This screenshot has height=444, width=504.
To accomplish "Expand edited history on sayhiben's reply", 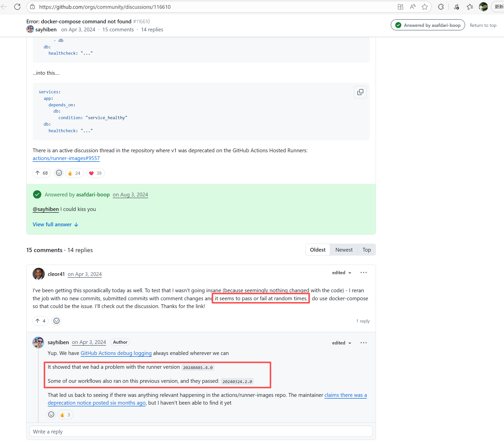I will pyautogui.click(x=342, y=343).
